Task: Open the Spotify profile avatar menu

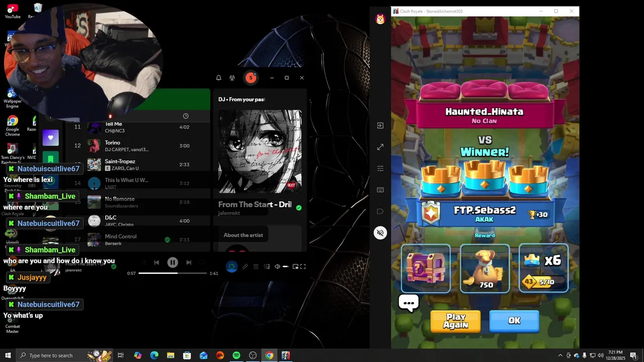Action: (251, 77)
